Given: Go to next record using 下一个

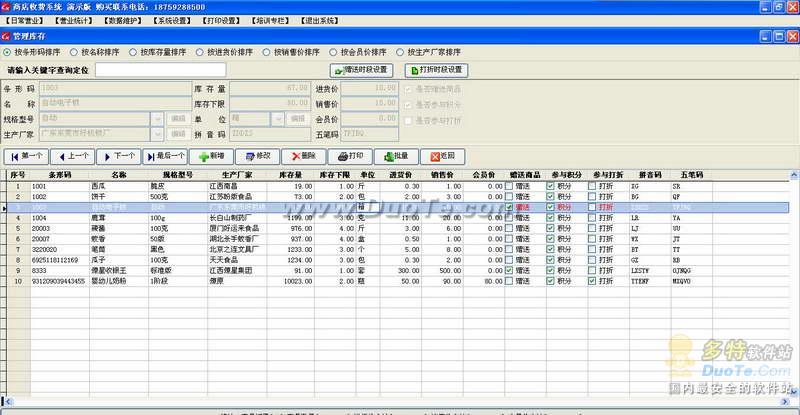Looking at the screenshot, I should pyautogui.click(x=119, y=157).
